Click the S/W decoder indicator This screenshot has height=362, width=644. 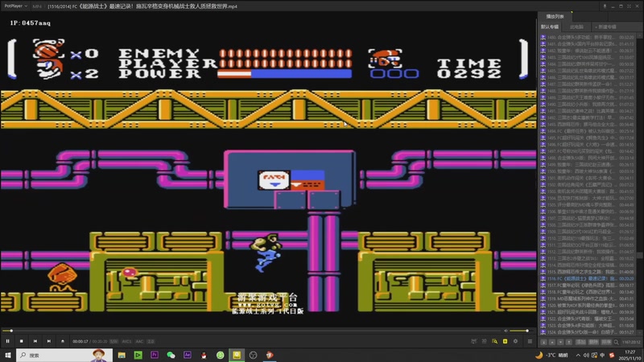click(114, 341)
